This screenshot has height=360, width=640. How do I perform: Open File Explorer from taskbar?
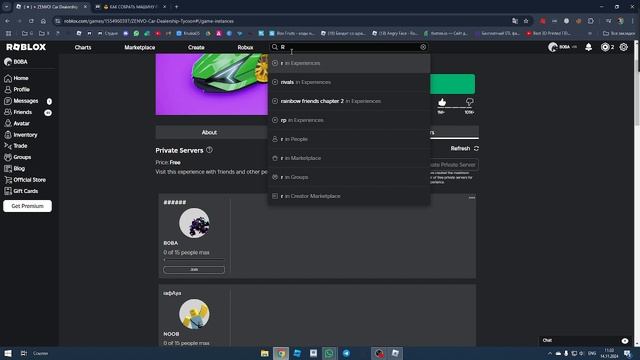265,353
